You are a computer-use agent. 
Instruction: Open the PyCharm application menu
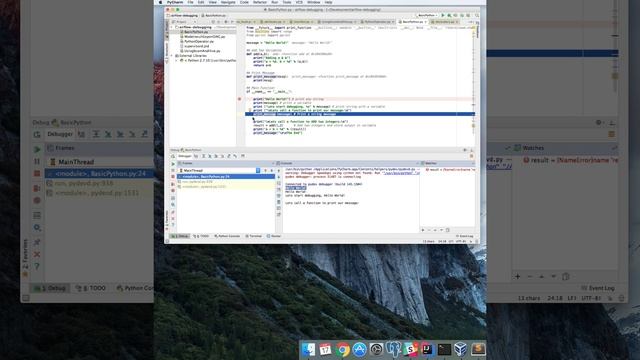175,2
